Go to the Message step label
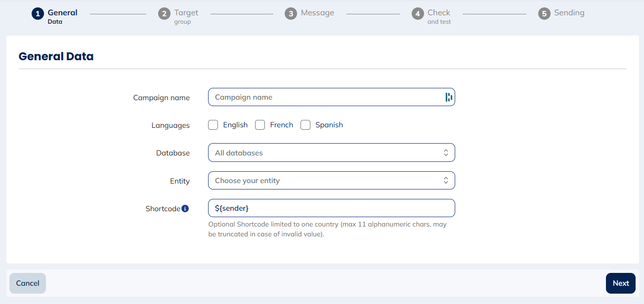 pos(316,13)
